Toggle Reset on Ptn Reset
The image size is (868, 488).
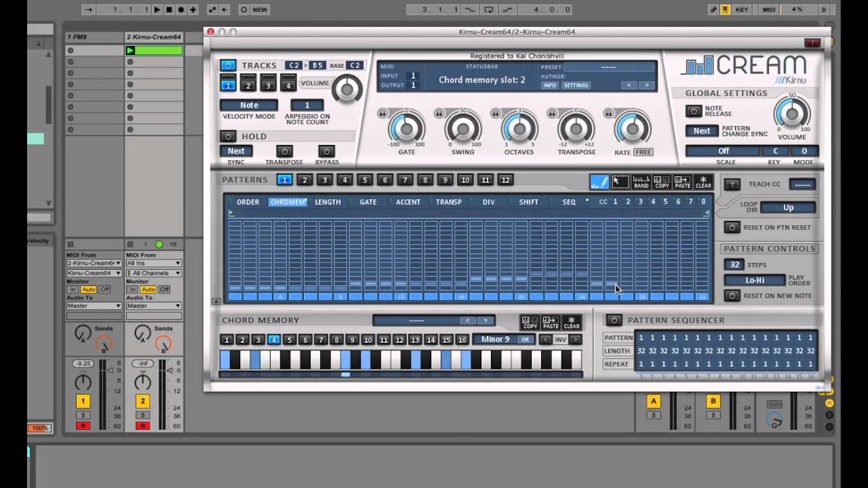[732, 227]
